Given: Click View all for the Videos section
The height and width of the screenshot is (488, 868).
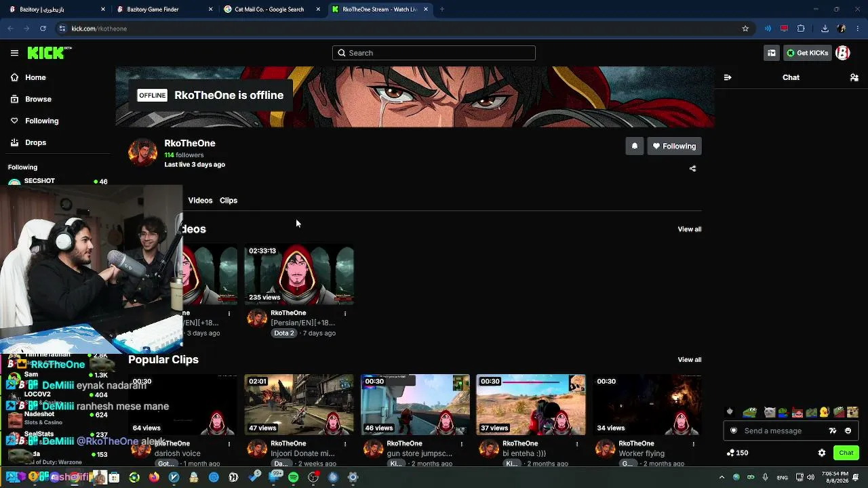Looking at the screenshot, I should [690, 229].
